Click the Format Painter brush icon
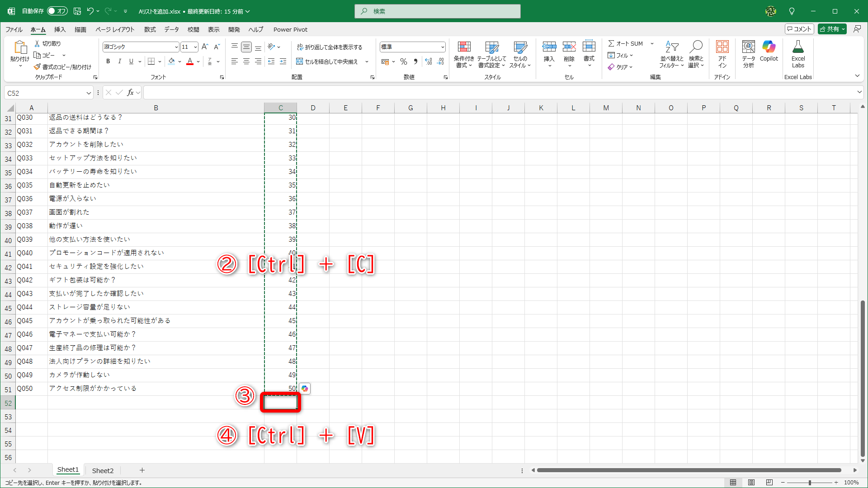 38,67
